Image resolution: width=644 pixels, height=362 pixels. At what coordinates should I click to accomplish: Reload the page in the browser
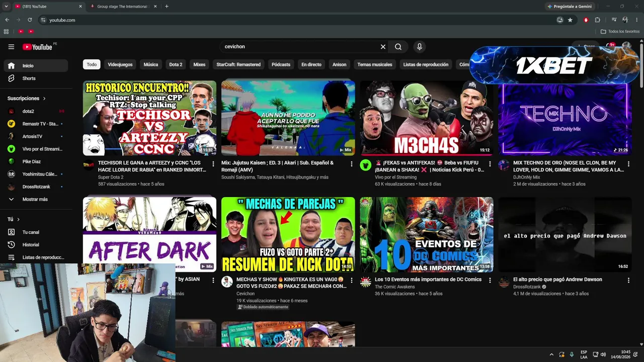30,20
